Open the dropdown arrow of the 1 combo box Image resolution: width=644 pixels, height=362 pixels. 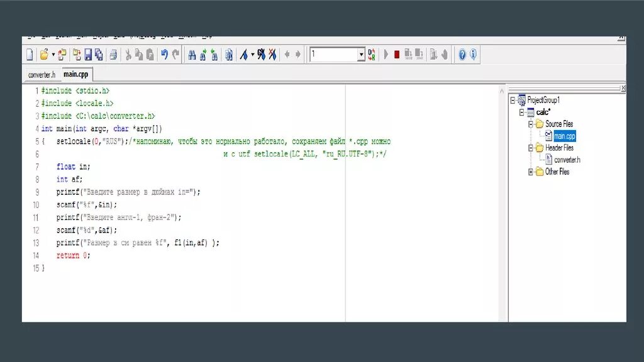click(361, 55)
